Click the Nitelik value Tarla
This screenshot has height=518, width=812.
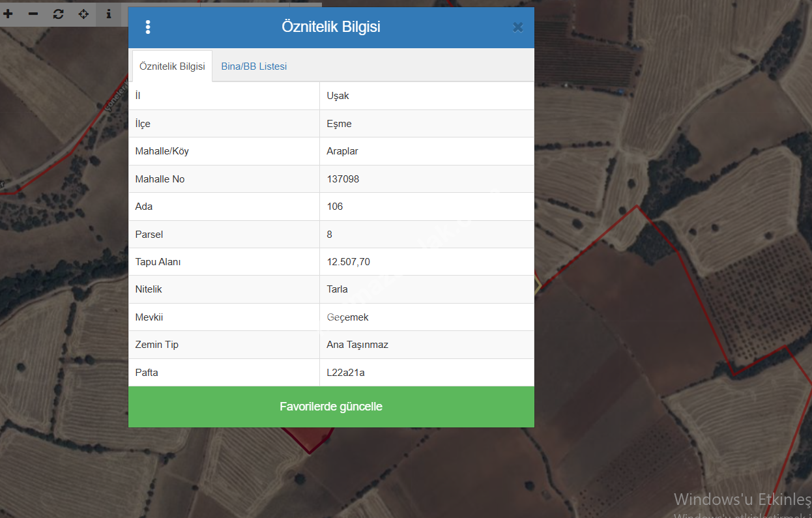pyautogui.click(x=337, y=289)
